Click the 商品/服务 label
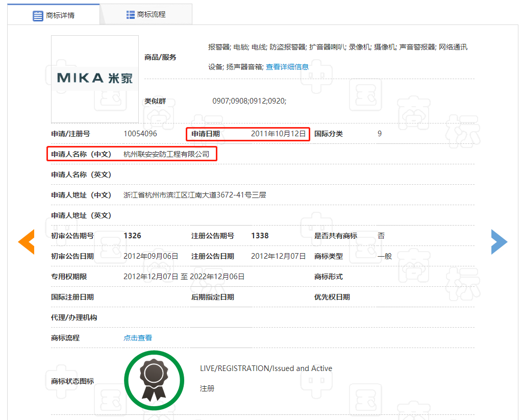This screenshot has height=420, width=522. coord(160,57)
